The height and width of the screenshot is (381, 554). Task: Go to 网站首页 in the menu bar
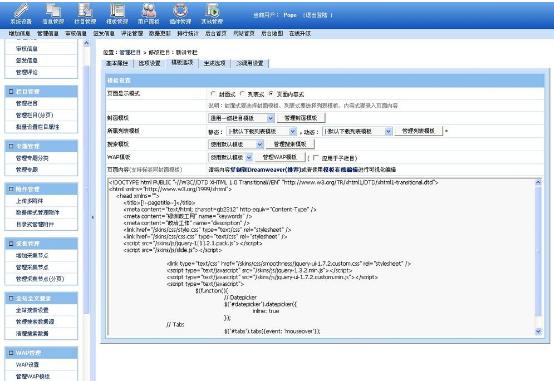[x=244, y=34]
